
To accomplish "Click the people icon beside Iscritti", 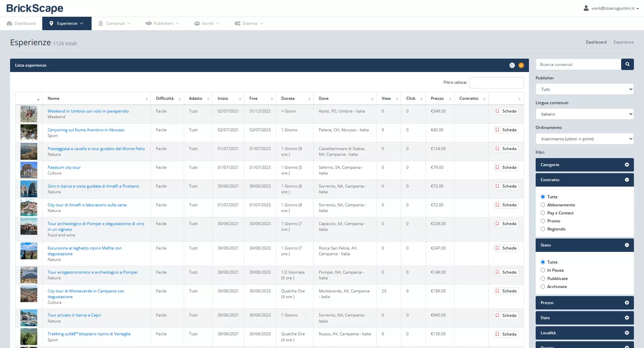I will [x=197, y=23].
